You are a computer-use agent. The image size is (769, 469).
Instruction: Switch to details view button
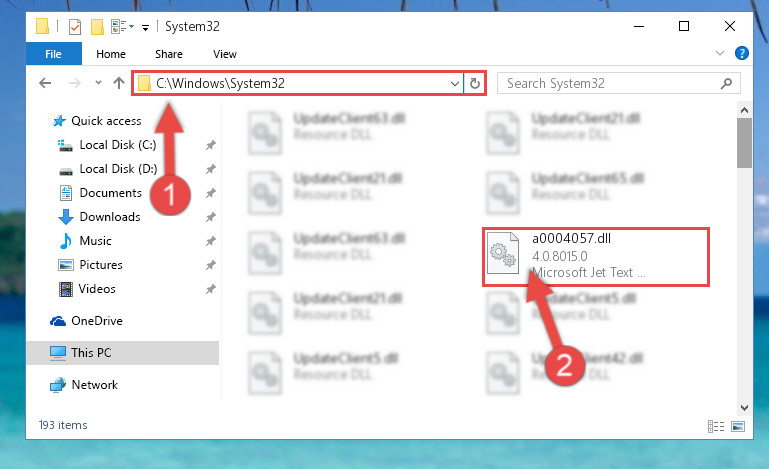(x=716, y=426)
